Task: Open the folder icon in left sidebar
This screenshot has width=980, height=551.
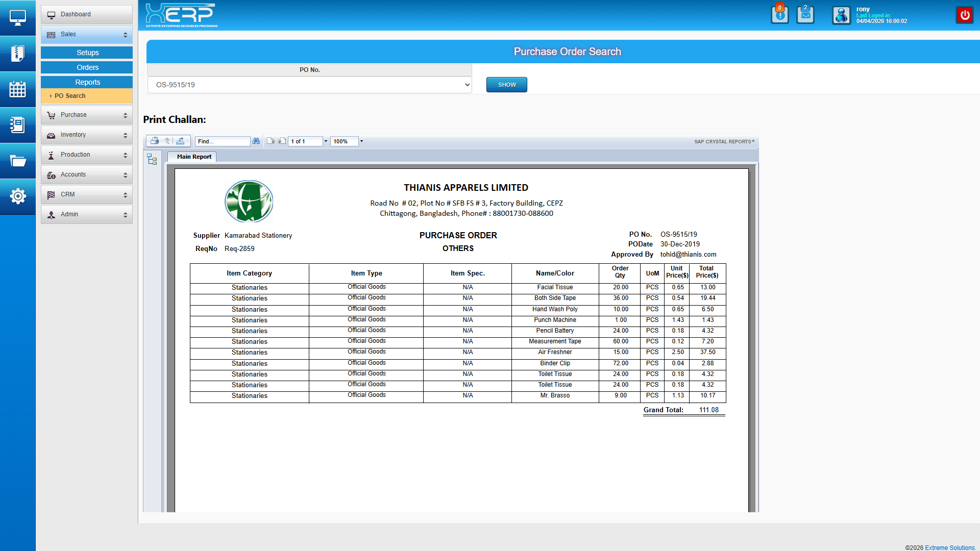Action: [x=18, y=161]
